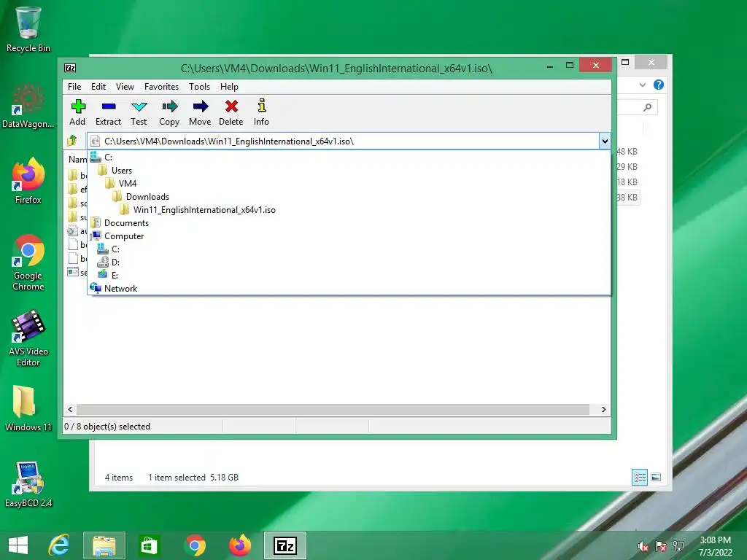Expand the Explorer ribbon chevron
This screenshot has height=560, width=747.
[x=643, y=85]
